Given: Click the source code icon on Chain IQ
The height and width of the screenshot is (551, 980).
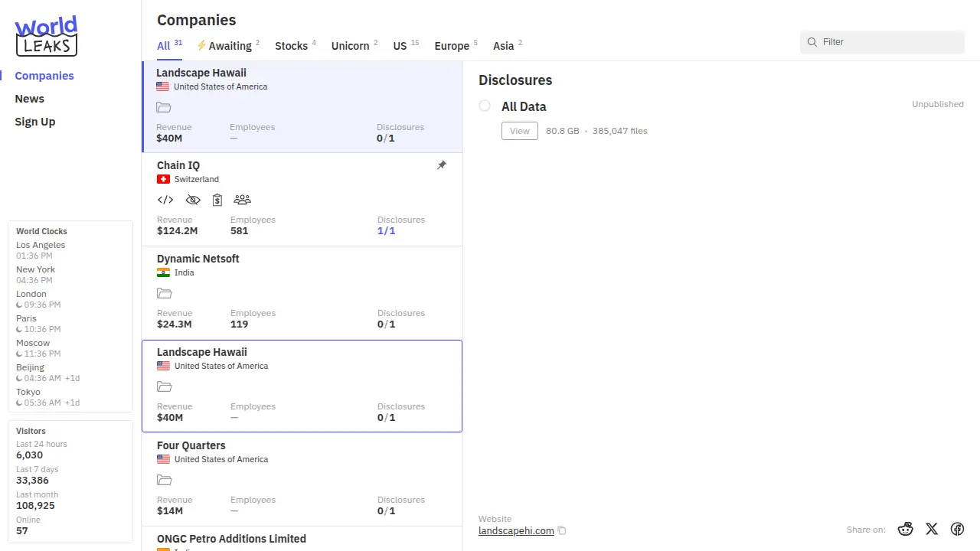Looking at the screenshot, I should (x=165, y=200).
